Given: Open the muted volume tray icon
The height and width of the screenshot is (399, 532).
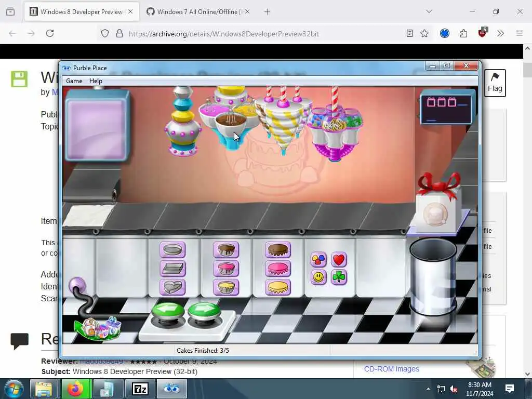Looking at the screenshot, I should (x=454, y=389).
